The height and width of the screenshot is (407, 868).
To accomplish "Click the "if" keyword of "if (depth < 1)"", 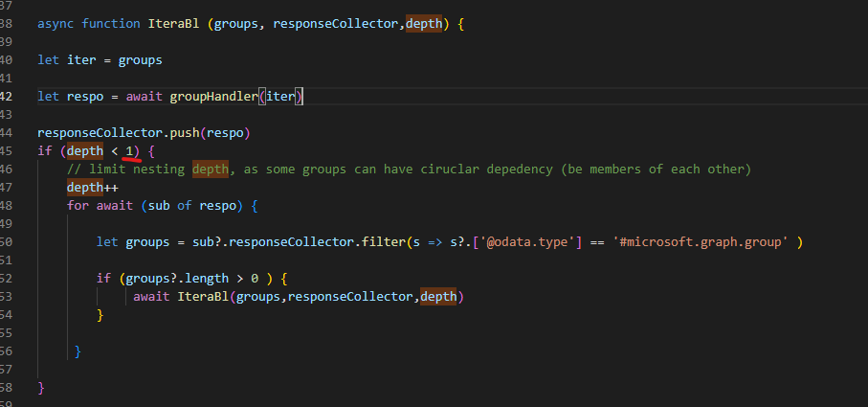I will (x=45, y=150).
